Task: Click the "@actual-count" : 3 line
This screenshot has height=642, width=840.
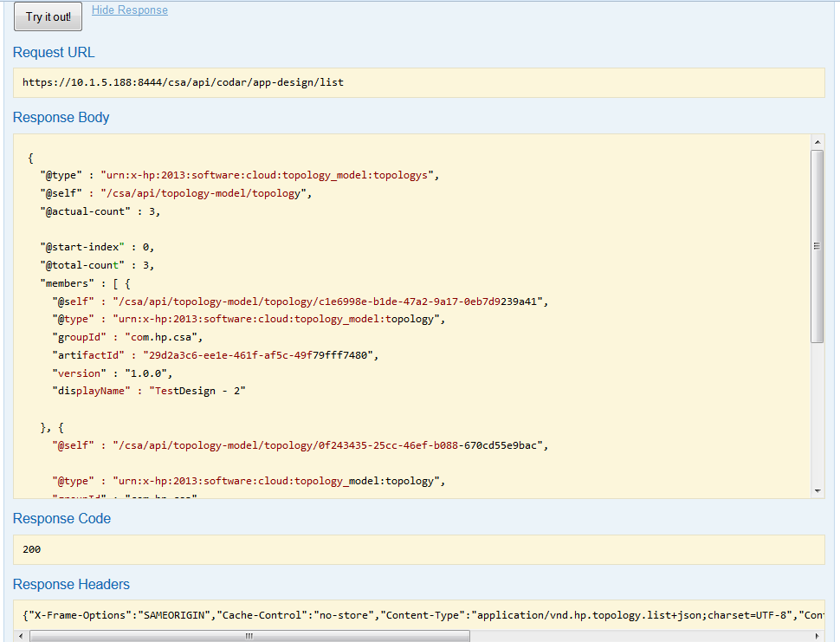Action: 100,211
